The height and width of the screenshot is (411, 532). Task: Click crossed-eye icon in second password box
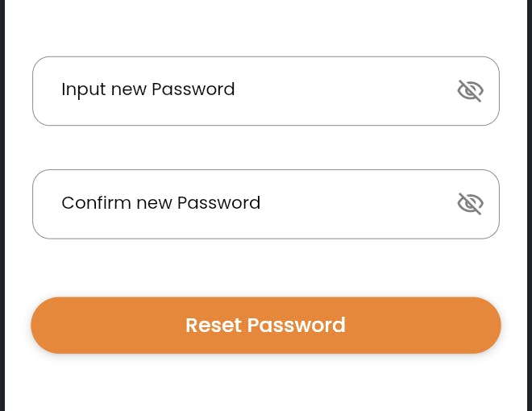470,204
